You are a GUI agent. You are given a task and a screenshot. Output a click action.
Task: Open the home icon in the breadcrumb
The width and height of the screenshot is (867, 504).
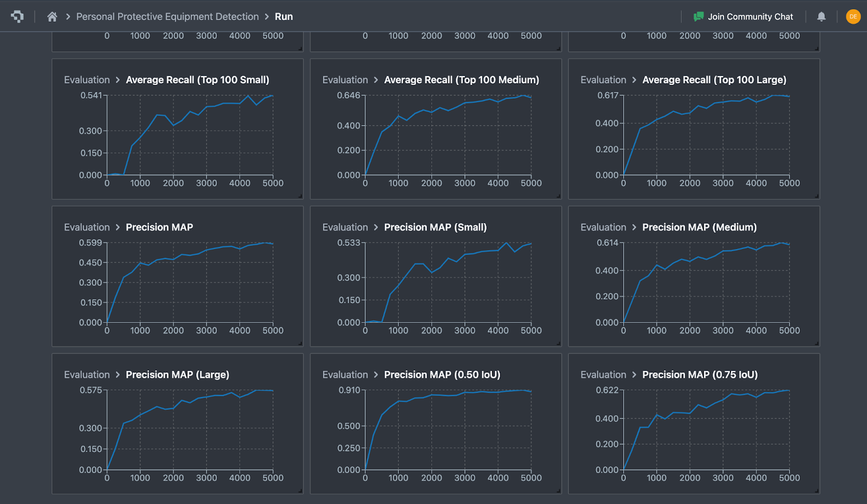[x=51, y=16]
